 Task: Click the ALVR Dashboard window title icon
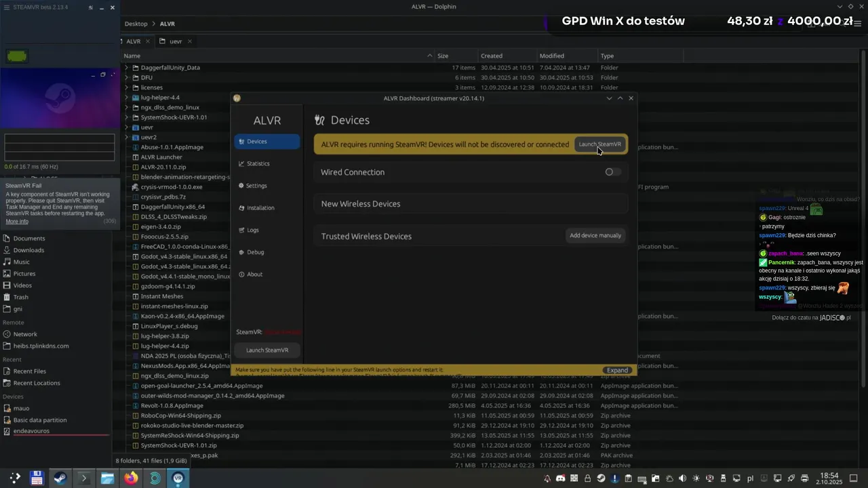[x=237, y=98]
